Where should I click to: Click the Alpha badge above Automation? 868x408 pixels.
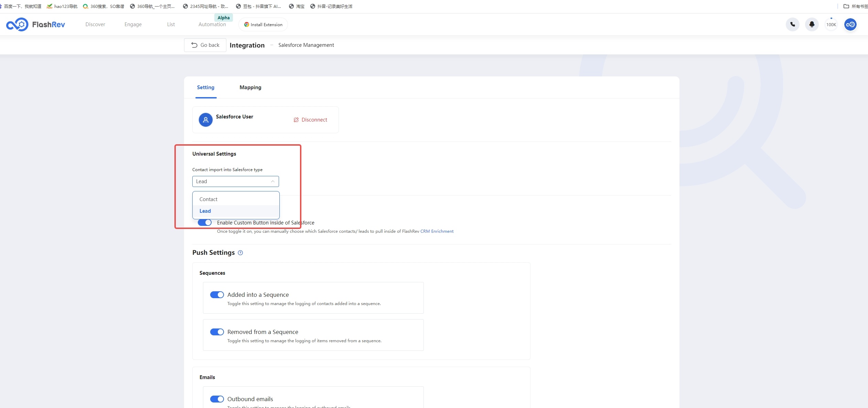224,18
